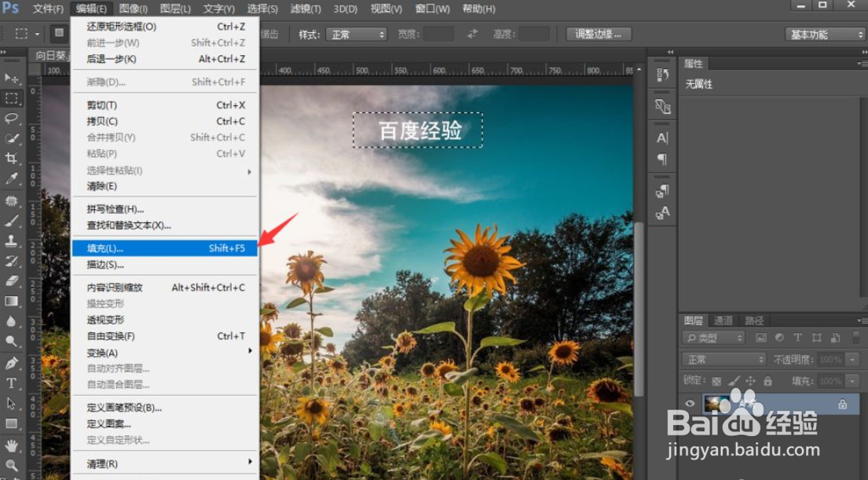Open the Character Styles panel icon
The height and width of the screenshot is (480, 868).
pyautogui.click(x=662, y=213)
